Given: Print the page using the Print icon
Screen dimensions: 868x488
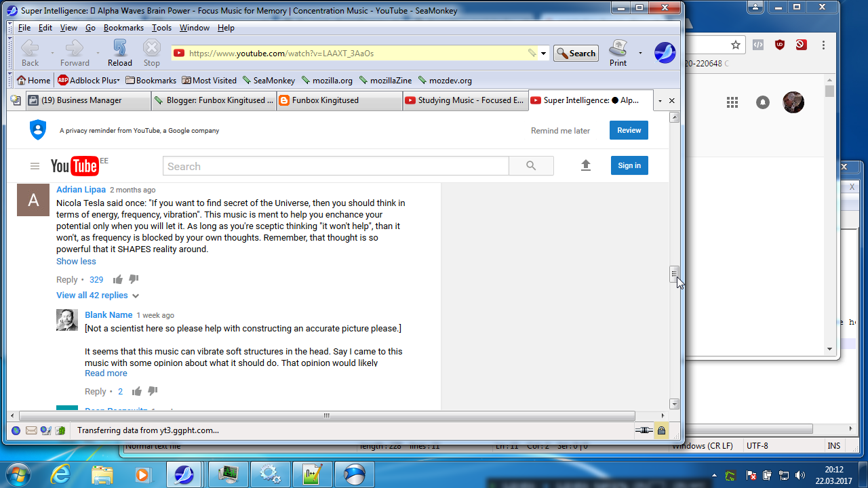Looking at the screenshot, I should pos(618,53).
